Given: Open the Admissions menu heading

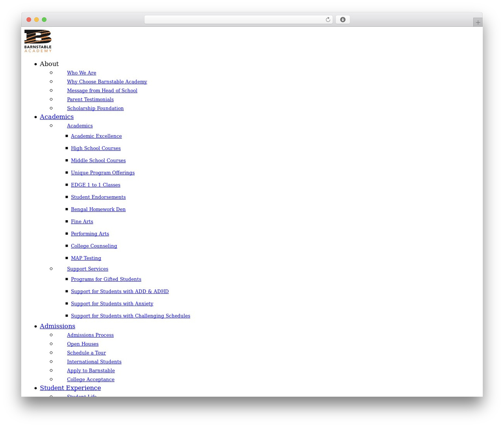Looking at the screenshot, I should point(57,326).
